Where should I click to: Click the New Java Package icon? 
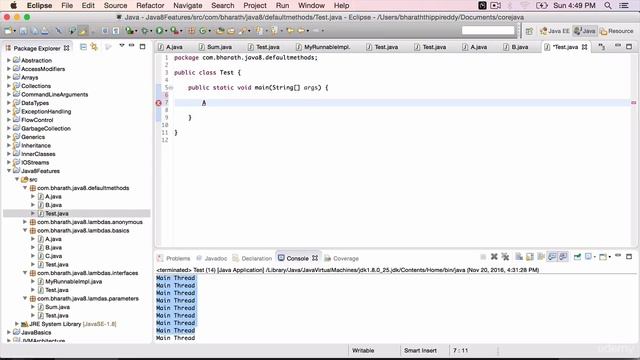(x=191, y=31)
